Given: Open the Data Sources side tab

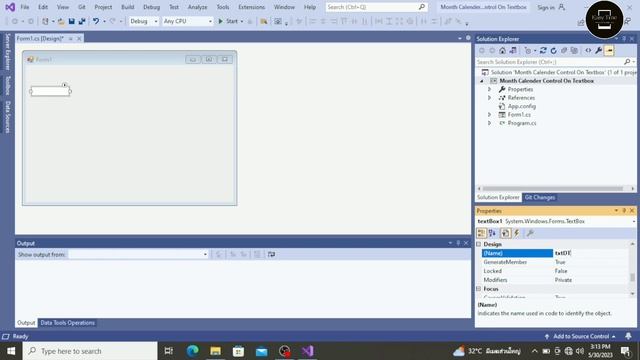Looking at the screenshot, I should pos(7,117).
